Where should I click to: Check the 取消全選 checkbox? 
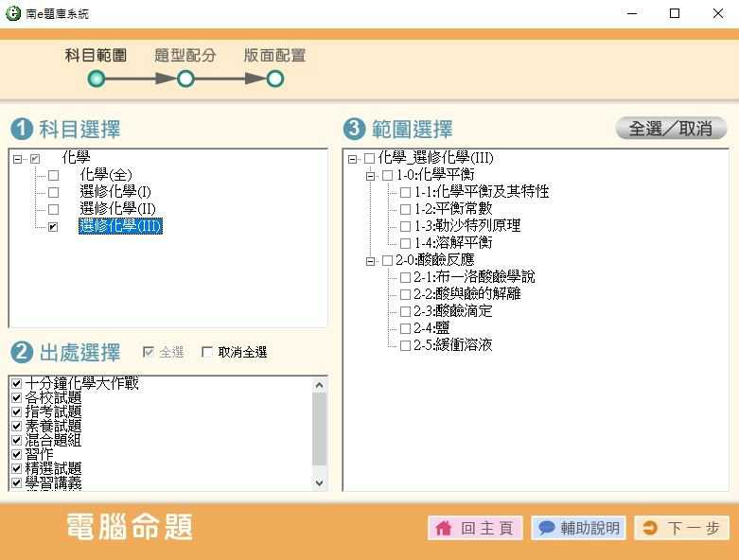point(206,352)
